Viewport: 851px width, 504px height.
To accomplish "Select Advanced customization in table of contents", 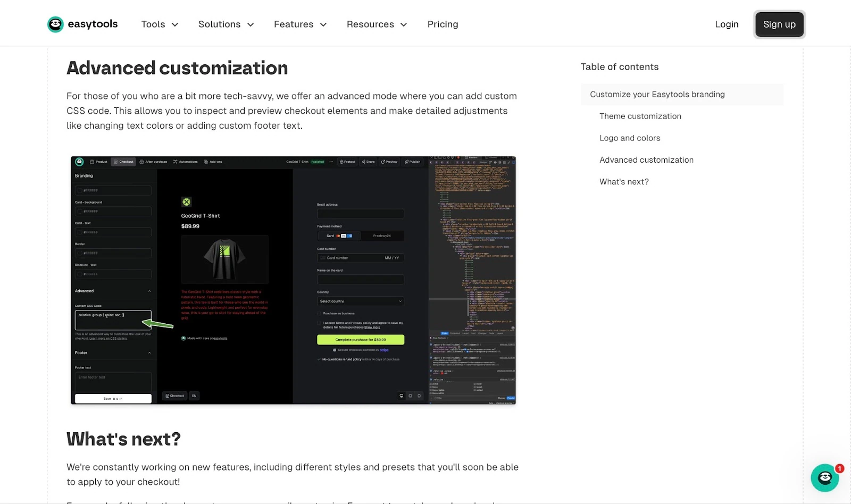I will [646, 159].
